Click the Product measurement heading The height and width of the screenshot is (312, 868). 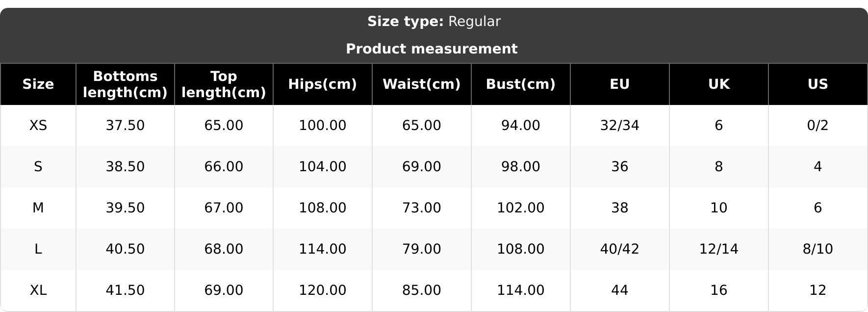(x=432, y=49)
